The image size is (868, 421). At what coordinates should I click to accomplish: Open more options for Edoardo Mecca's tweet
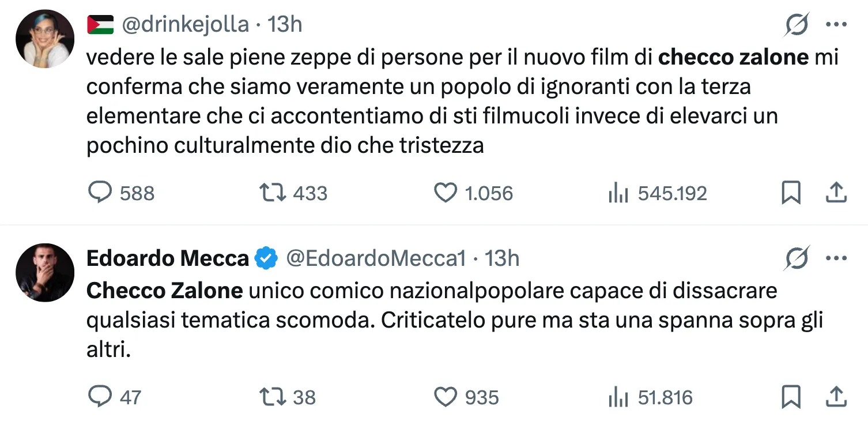(836, 258)
